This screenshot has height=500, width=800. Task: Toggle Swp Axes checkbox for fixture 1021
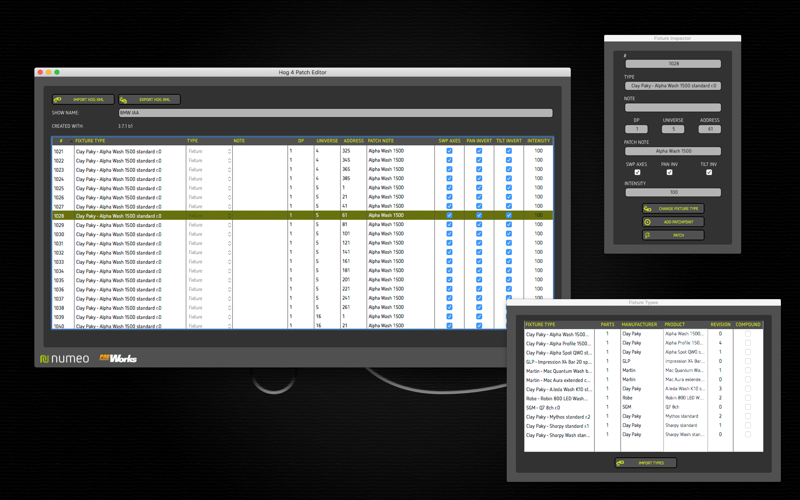point(449,151)
